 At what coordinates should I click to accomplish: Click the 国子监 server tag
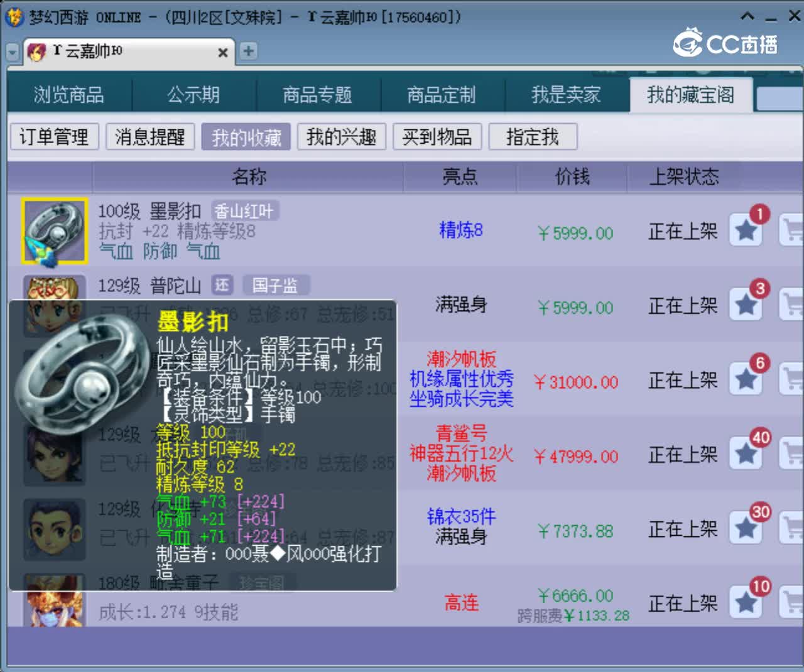276,286
